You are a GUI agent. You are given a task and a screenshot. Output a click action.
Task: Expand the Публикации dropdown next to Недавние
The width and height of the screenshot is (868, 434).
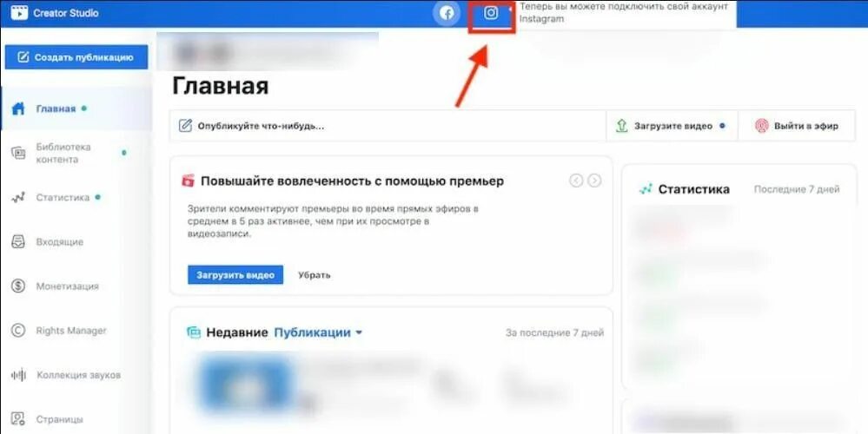(x=318, y=332)
